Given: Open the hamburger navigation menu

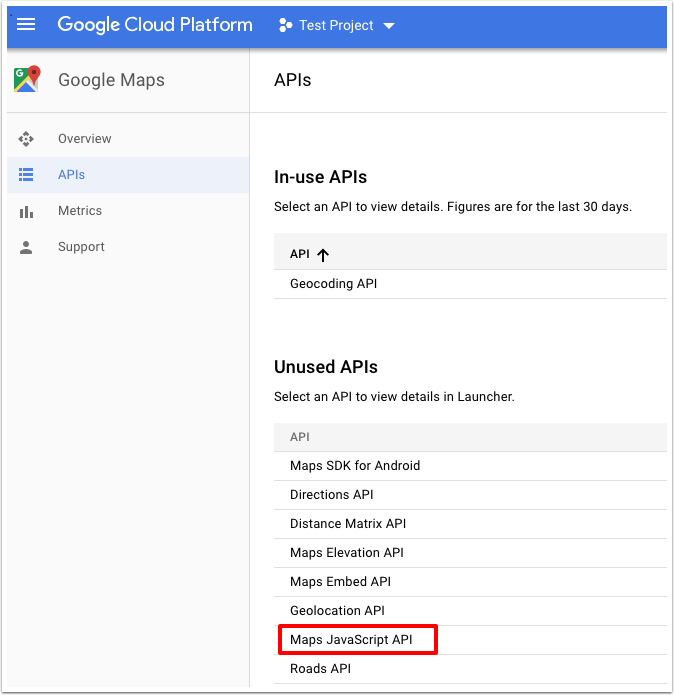Looking at the screenshot, I should [26, 24].
